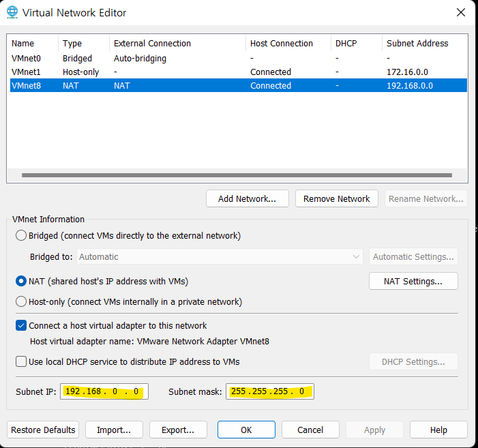This screenshot has height=448, width=478.
Task: Click the Remove Network button
Action: click(337, 198)
